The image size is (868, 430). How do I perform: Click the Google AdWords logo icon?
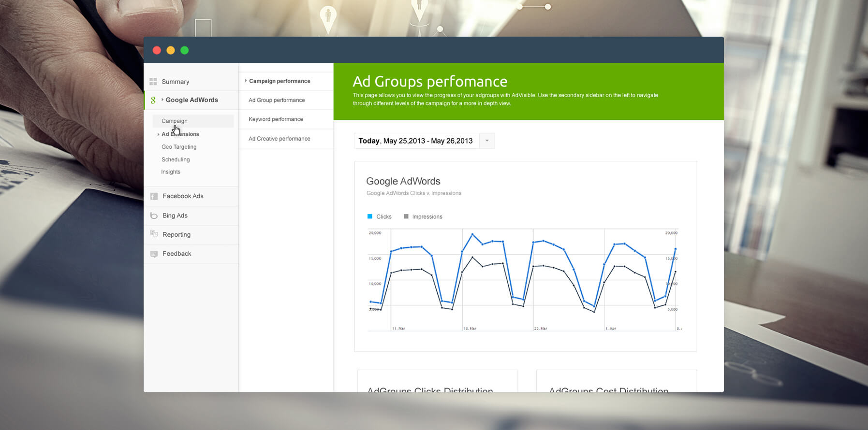coord(153,100)
